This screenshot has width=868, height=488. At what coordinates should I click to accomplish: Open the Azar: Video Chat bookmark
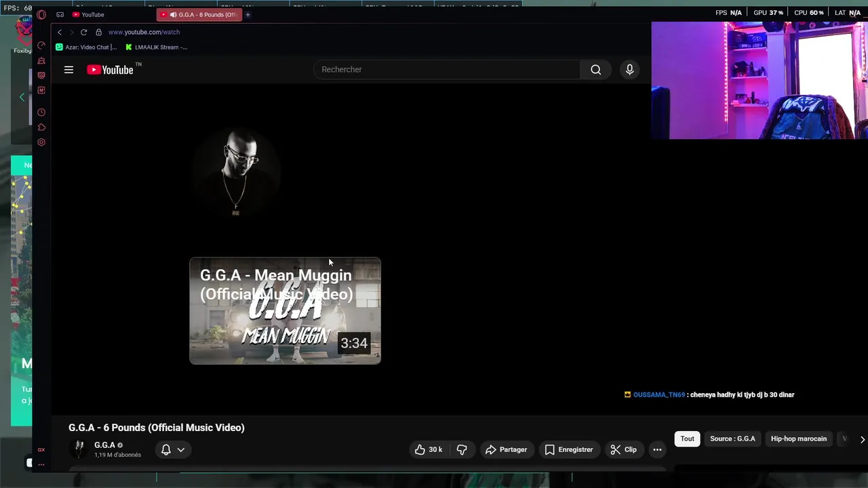(x=86, y=47)
